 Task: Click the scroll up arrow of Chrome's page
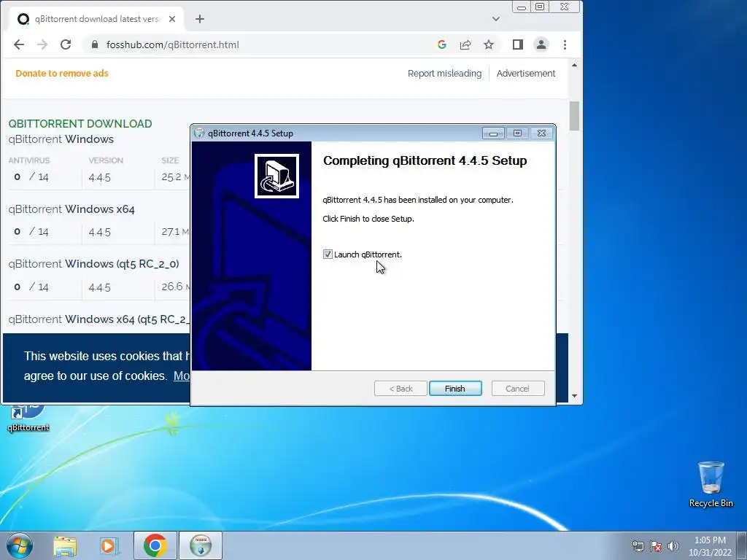tap(575, 65)
